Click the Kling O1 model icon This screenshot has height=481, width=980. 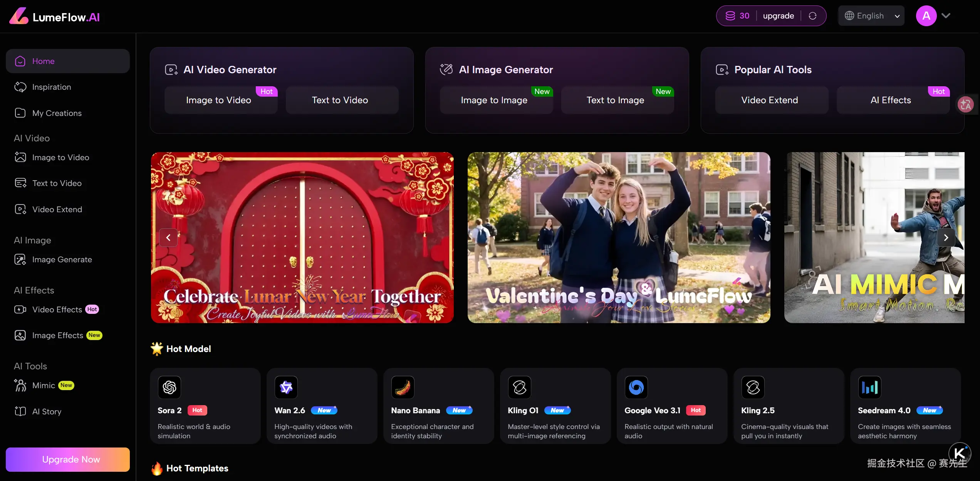coord(519,387)
